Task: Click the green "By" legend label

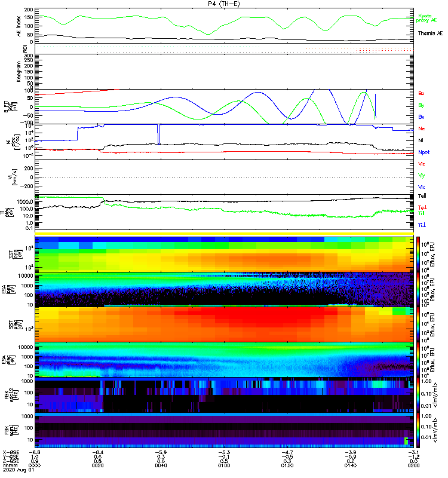Action: point(421,106)
